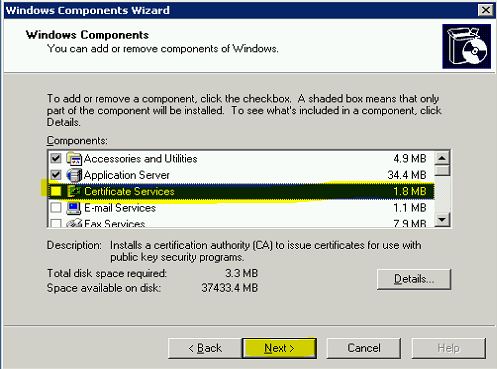Click the E-mail Services computer icon

point(74,208)
